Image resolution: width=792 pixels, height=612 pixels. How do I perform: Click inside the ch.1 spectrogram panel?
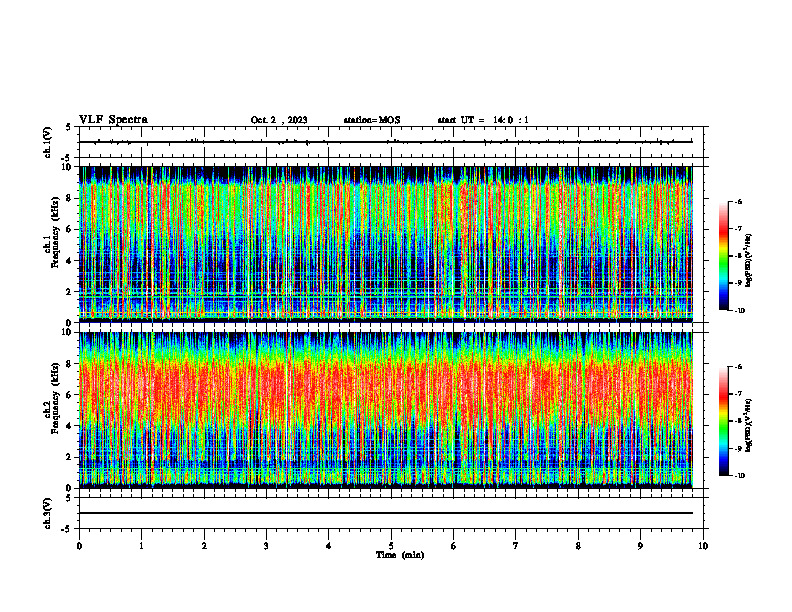point(385,244)
